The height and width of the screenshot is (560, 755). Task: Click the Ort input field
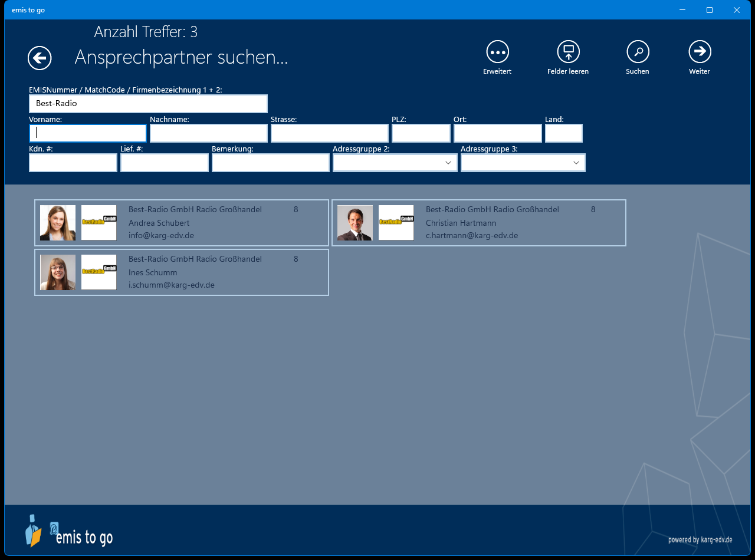coord(498,133)
